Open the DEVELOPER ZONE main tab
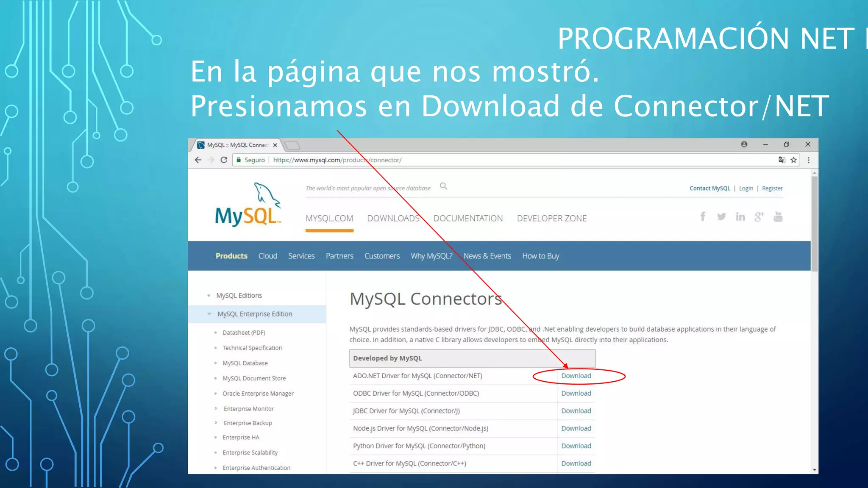This screenshot has width=868, height=488. coord(551,218)
